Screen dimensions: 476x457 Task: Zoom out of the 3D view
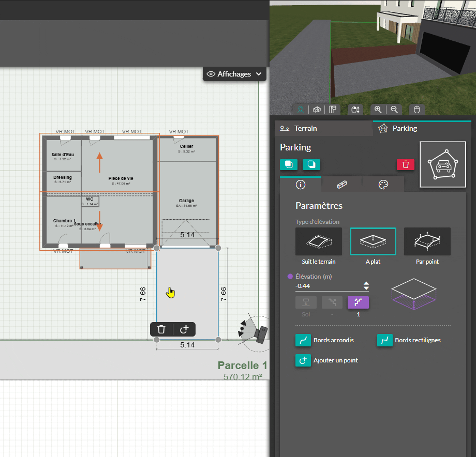tap(394, 110)
